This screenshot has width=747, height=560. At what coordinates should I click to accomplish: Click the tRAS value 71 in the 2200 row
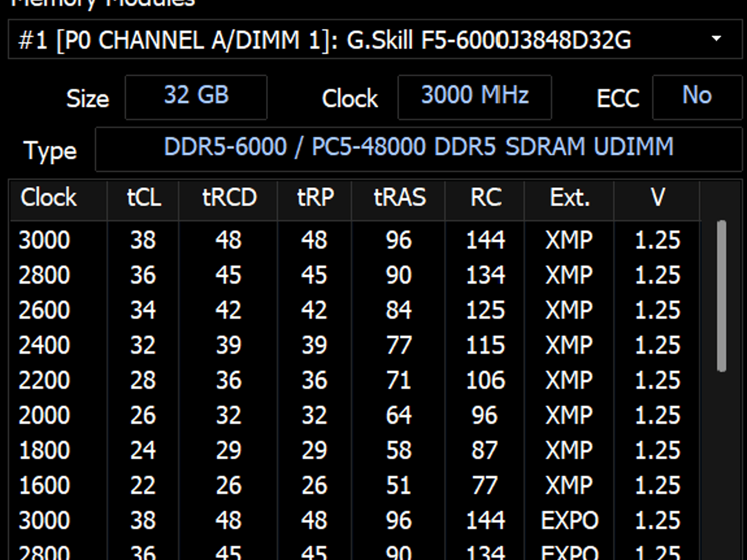(x=399, y=380)
